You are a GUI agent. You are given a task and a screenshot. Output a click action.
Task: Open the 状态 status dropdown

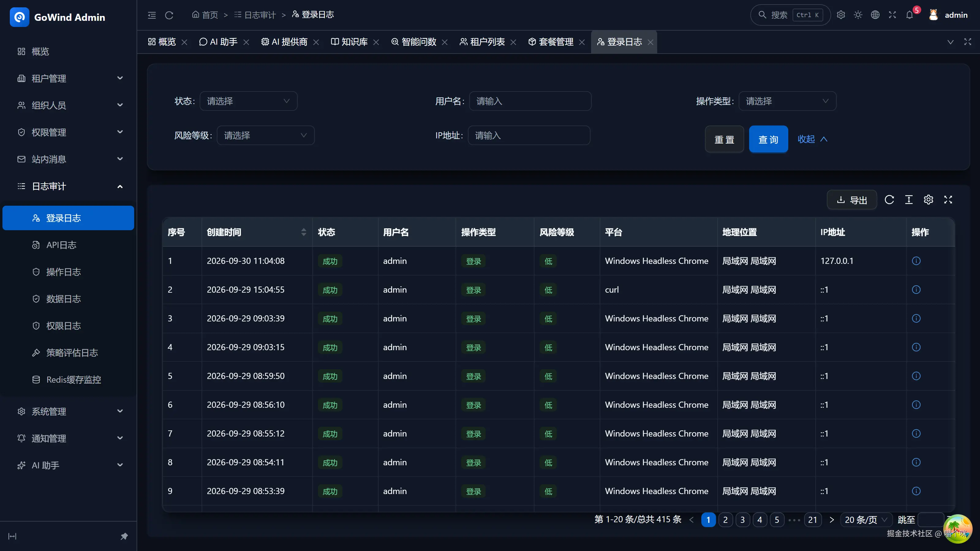(248, 101)
